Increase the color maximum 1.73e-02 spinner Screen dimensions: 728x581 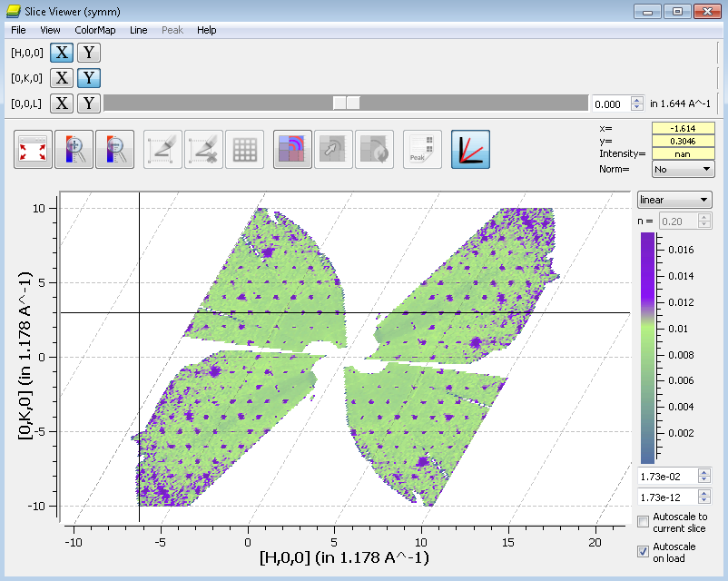tap(704, 472)
